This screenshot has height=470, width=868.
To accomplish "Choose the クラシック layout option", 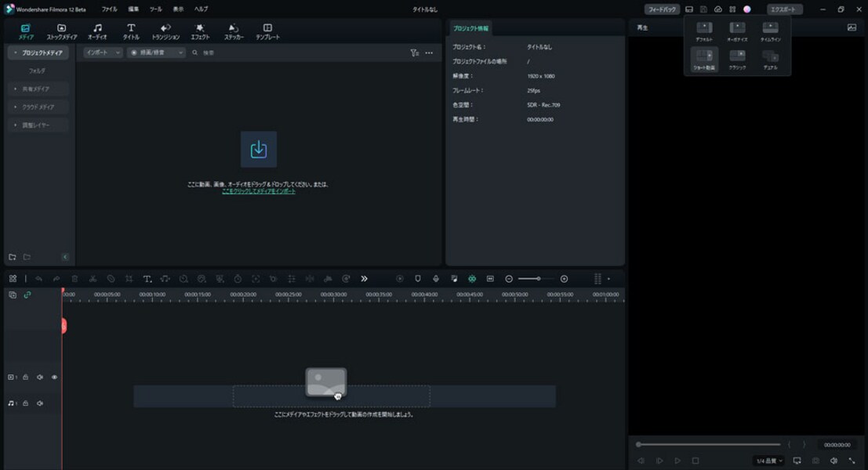I will 737,60.
